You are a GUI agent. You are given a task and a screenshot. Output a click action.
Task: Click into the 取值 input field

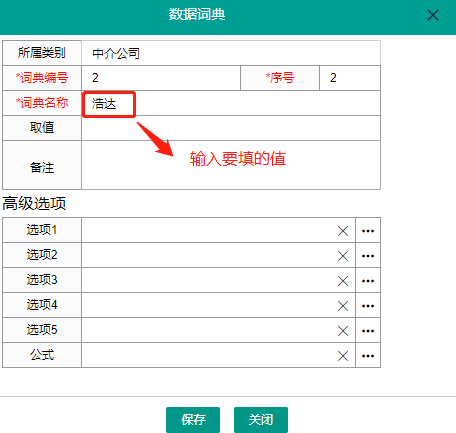pyautogui.click(x=231, y=128)
